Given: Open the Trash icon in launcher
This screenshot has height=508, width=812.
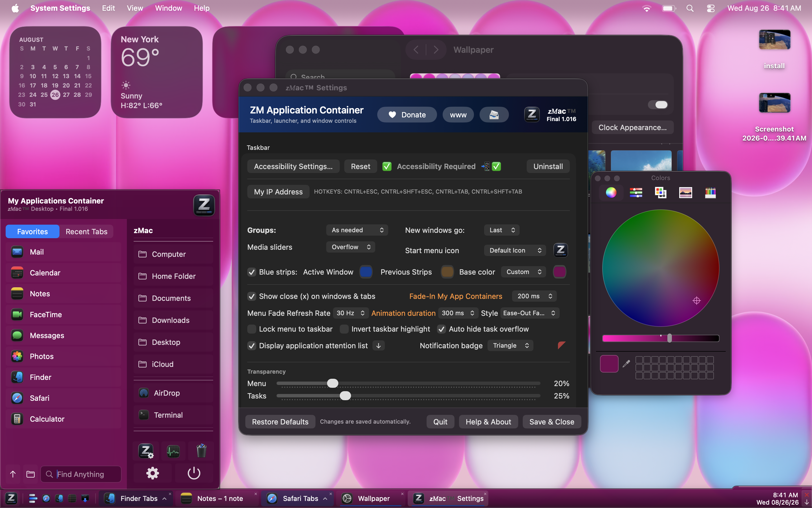Looking at the screenshot, I should click(201, 451).
